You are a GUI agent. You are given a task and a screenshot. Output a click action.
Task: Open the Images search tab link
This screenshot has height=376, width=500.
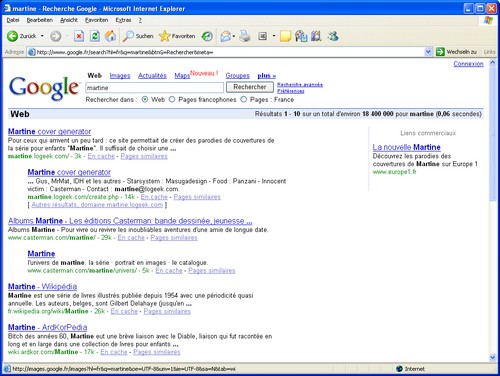(120, 76)
